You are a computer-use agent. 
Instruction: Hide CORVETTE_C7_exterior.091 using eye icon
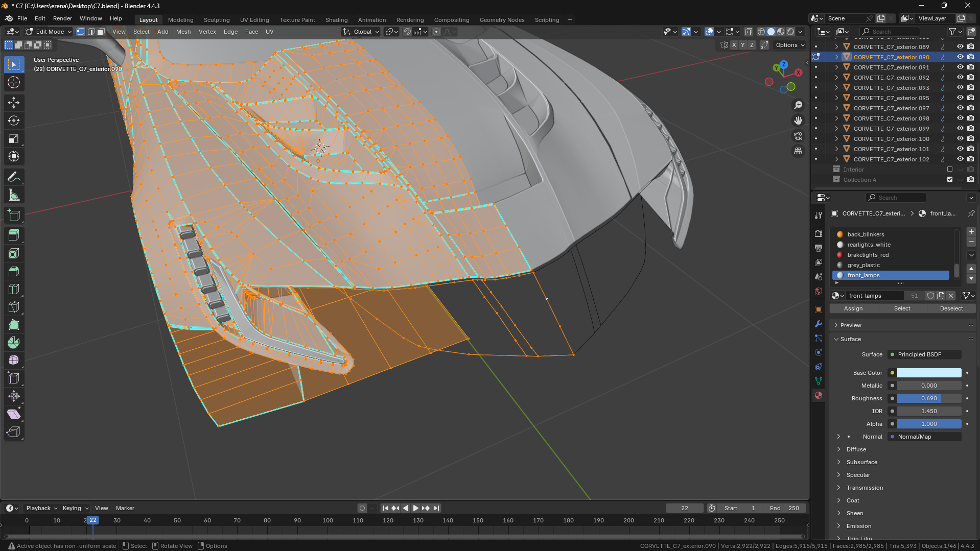click(x=960, y=67)
